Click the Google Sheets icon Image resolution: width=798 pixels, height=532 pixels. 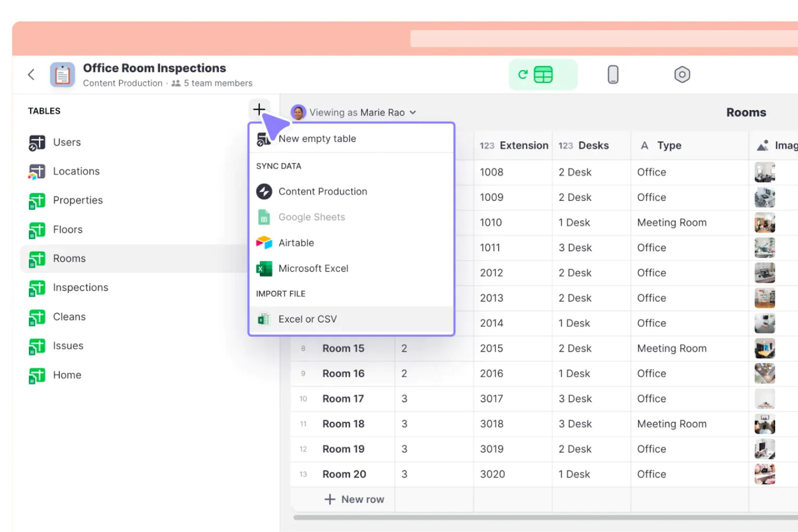tap(264, 217)
